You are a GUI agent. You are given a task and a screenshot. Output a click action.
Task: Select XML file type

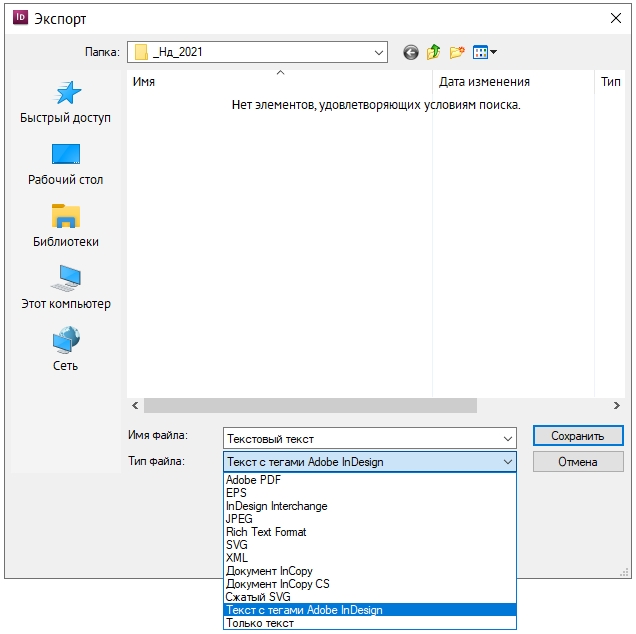370,558
